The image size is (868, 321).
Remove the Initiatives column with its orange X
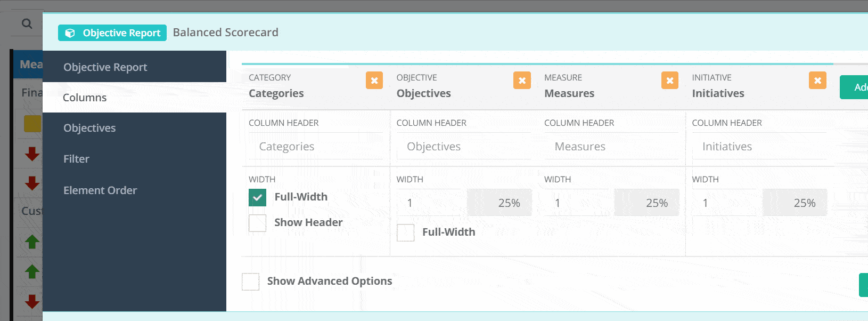[817, 80]
